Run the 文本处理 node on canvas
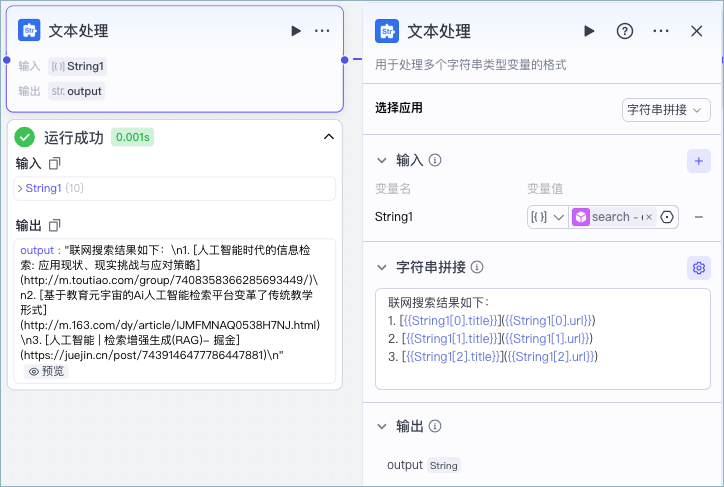Image resolution: width=724 pixels, height=487 pixels. click(296, 31)
